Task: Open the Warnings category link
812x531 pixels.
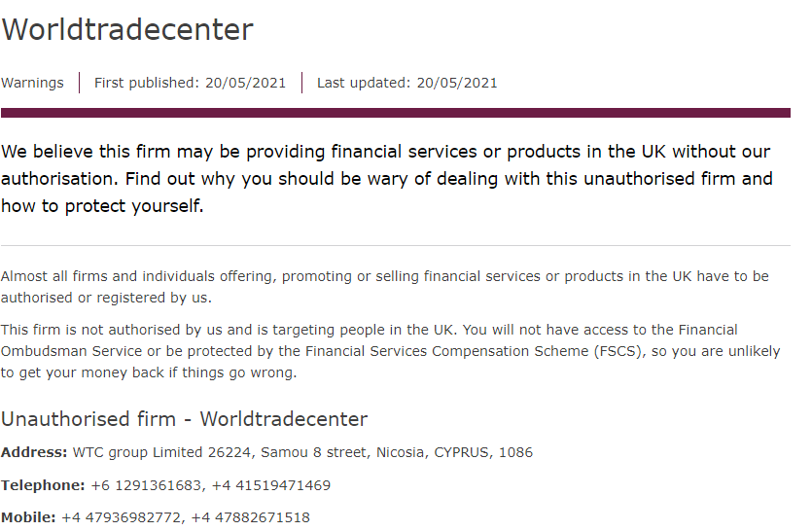Action: (x=32, y=83)
